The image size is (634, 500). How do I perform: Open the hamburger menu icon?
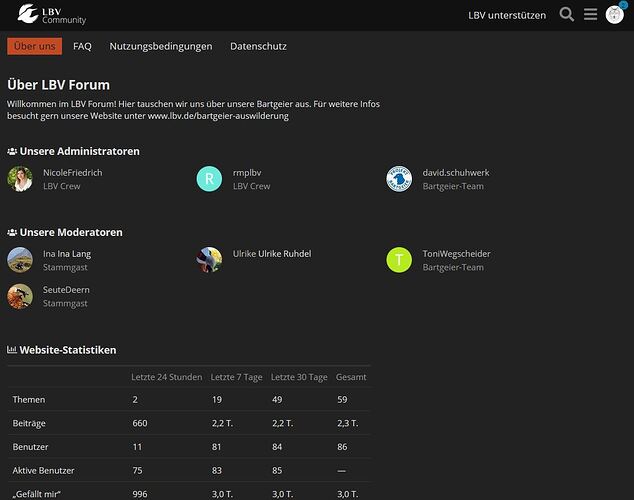coord(590,15)
